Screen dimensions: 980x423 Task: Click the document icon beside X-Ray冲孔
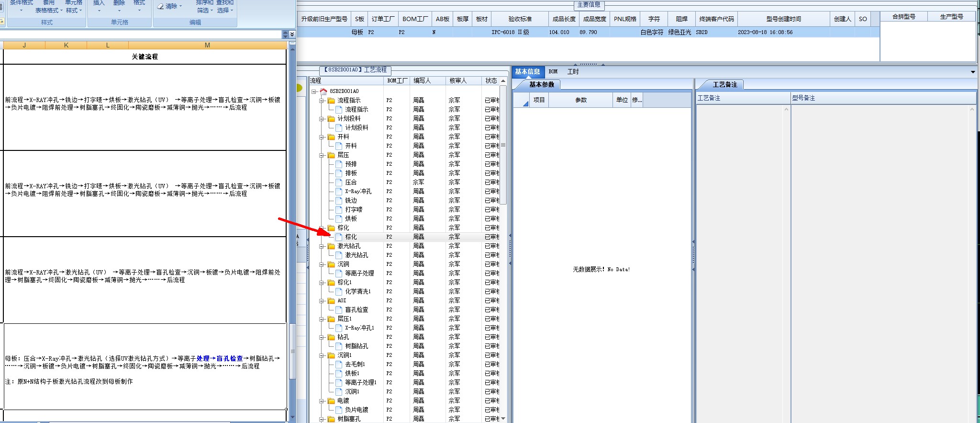pos(339,191)
